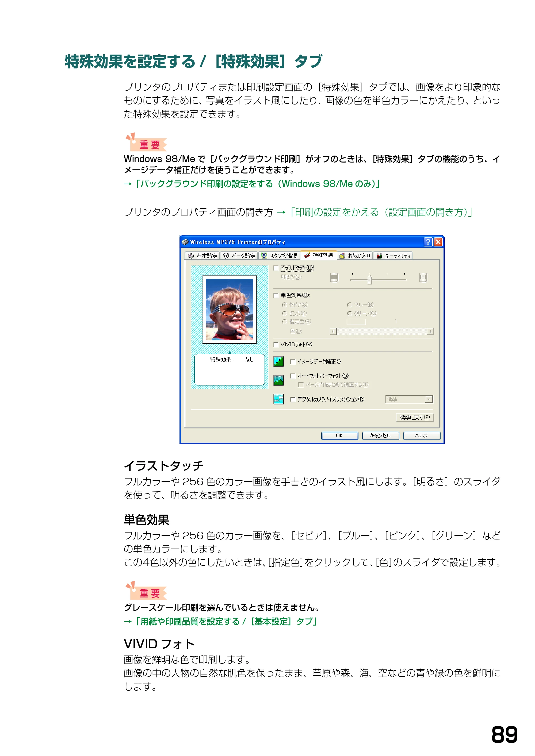Screen dimensions: 535x756
Task: Select the 指定色 radio button
Action: click(x=284, y=321)
